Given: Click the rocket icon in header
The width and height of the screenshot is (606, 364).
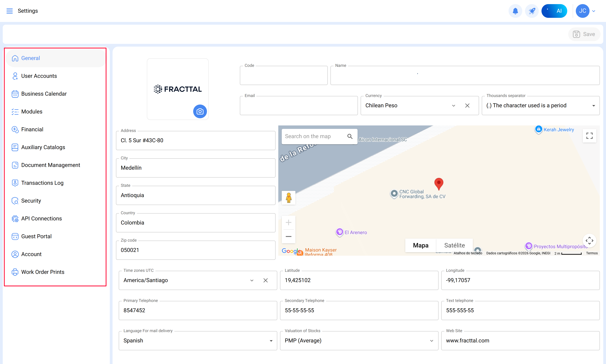Looking at the screenshot, I should click(x=532, y=11).
